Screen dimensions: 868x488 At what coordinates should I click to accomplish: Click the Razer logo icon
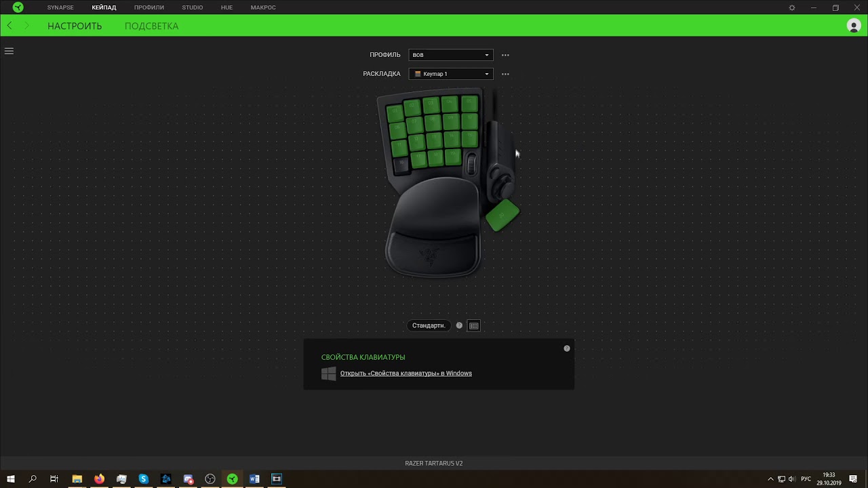coord(18,7)
